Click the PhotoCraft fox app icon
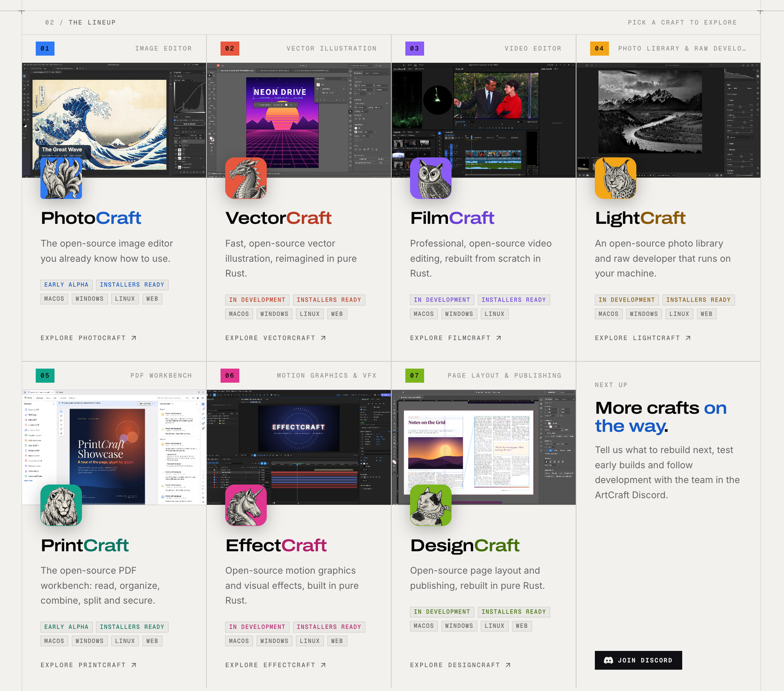This screenshot has width=784, height=691. [x=61, y=178]
